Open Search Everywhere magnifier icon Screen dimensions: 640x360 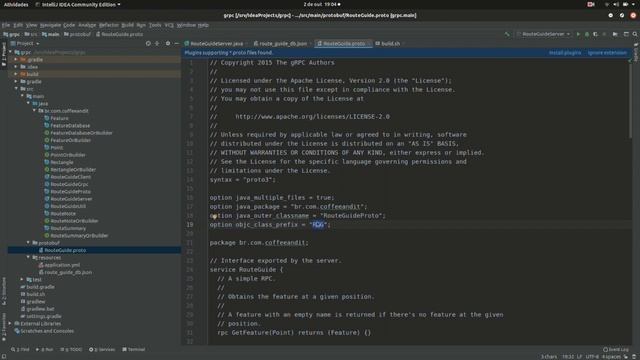pyautogui.click(x=635, y=34)
